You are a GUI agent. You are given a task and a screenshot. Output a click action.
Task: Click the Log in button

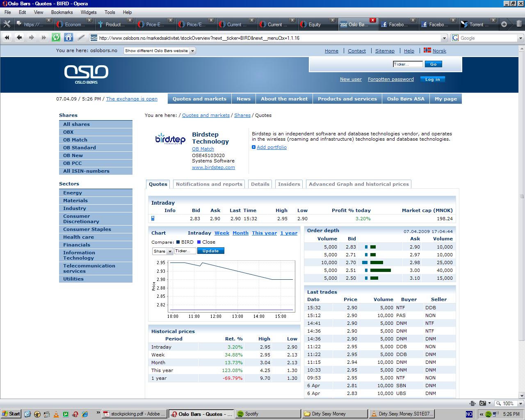[x=432, y=80]
